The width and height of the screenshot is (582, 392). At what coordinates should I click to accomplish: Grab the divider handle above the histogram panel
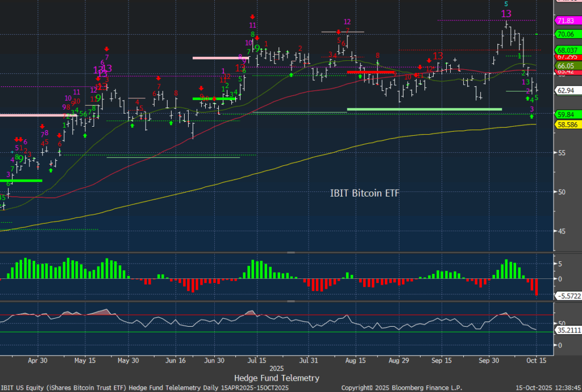[291, 252]
